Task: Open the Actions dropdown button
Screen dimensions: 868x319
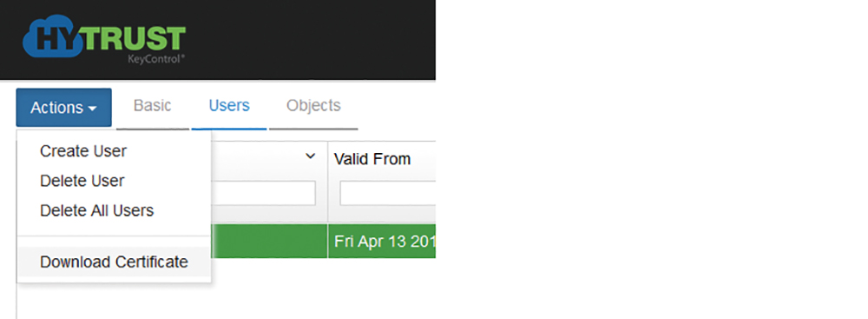Action: (x=63, y=108)
